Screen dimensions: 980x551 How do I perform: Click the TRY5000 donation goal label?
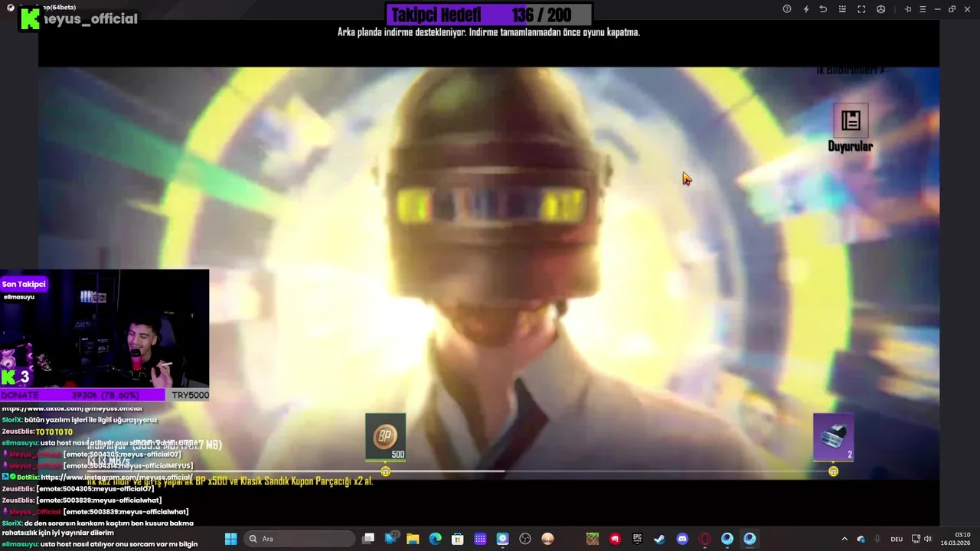coord(190,395)
